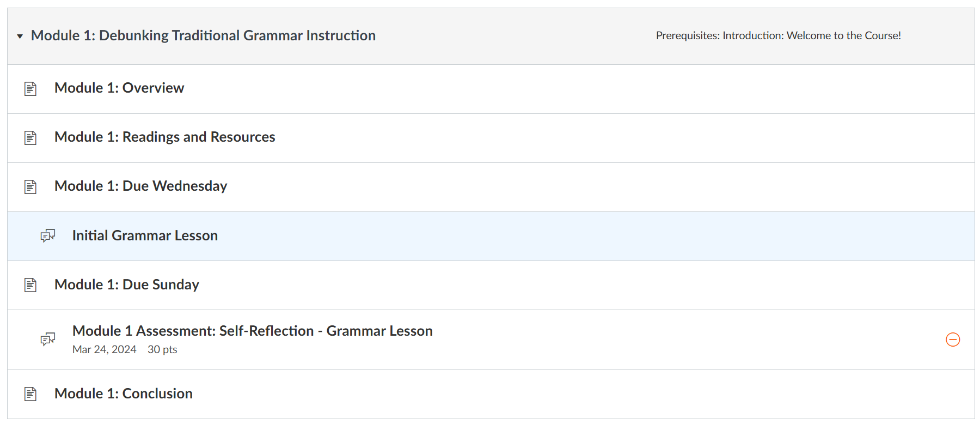Collapse Module 1 with the triangle arrow
This screenshot has width=980, height=424.
(x=20, y=37)
